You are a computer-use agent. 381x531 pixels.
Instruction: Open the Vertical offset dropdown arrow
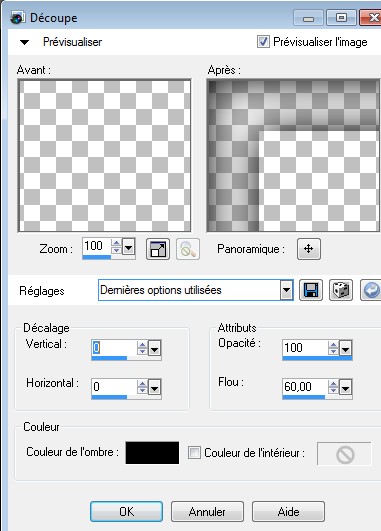click(154, 348)
